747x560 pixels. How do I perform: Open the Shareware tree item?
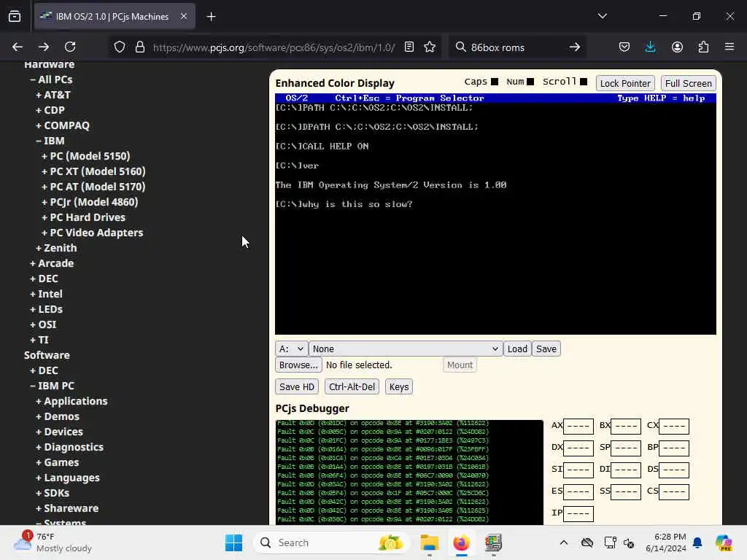[x=67, y=508]
